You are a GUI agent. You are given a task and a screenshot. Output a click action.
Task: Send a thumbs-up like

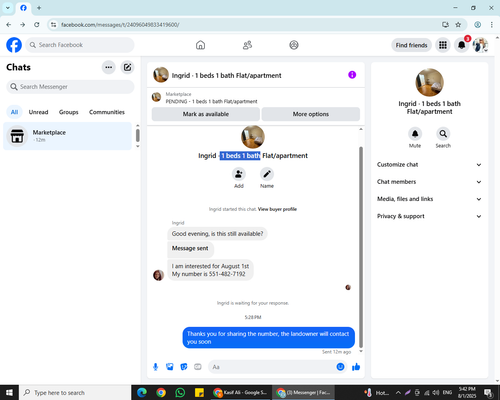(356, 367)
